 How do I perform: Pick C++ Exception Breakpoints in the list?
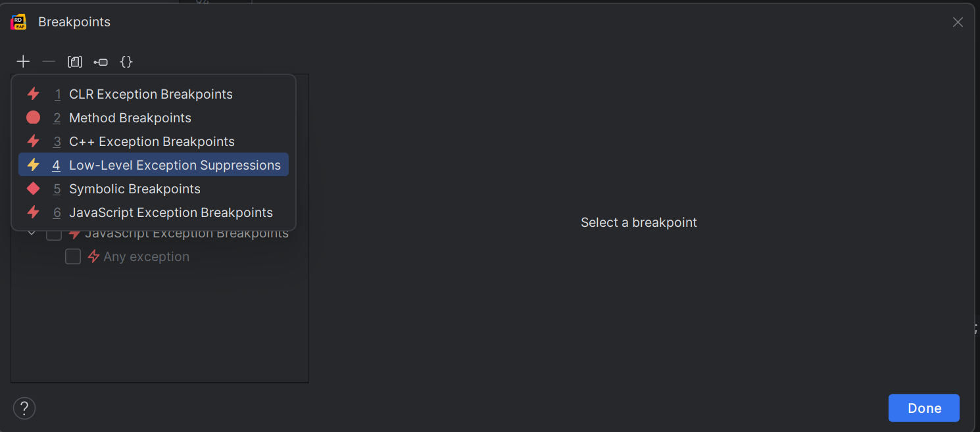tap(153, 141)
